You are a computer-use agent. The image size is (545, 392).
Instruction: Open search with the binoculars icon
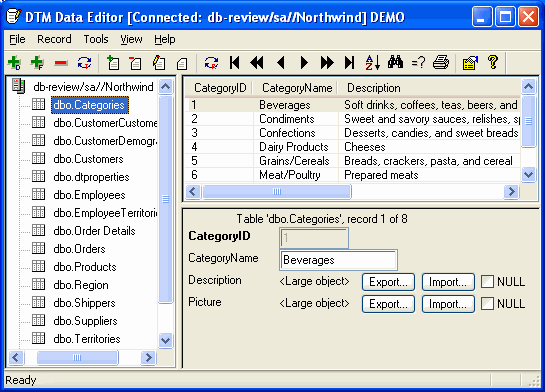point(396,62)
